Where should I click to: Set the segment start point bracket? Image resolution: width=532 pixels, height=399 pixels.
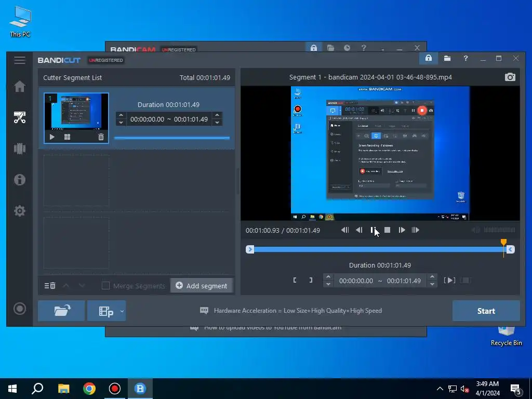[x=295, y=280]
